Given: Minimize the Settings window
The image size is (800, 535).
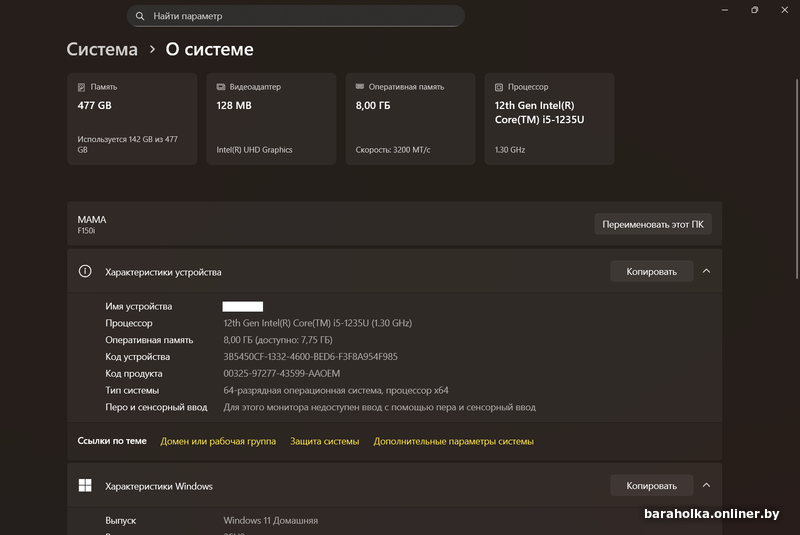Looking at the screenshot, I should pos(724,10).
